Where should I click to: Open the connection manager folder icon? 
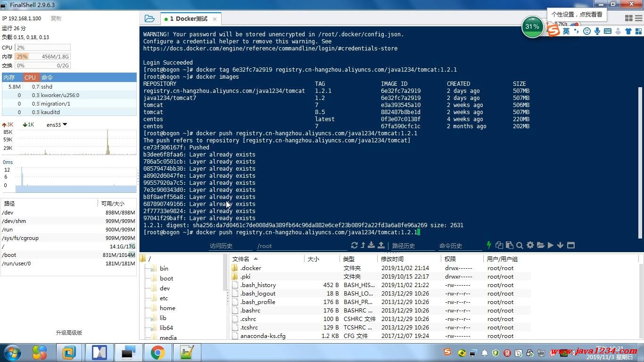149,18
